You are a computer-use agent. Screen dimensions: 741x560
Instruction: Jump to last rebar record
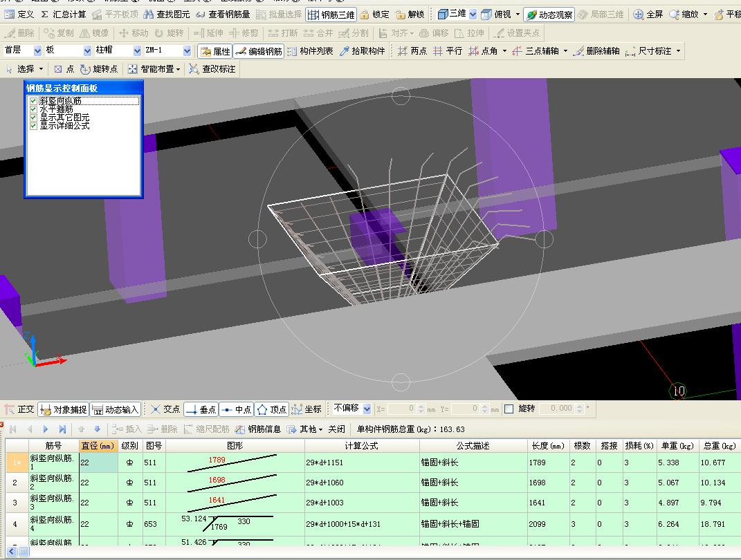[x=62, y=429]
